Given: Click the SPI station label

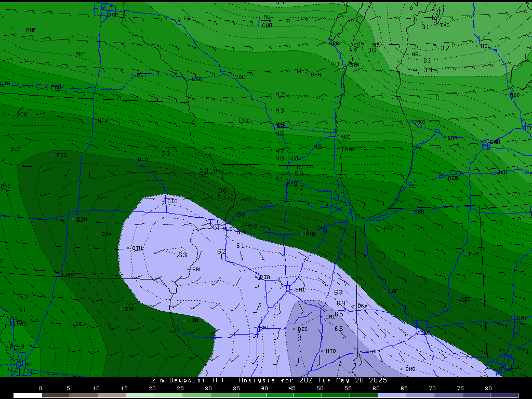Looking at the screenshot, I should point(264,328).
